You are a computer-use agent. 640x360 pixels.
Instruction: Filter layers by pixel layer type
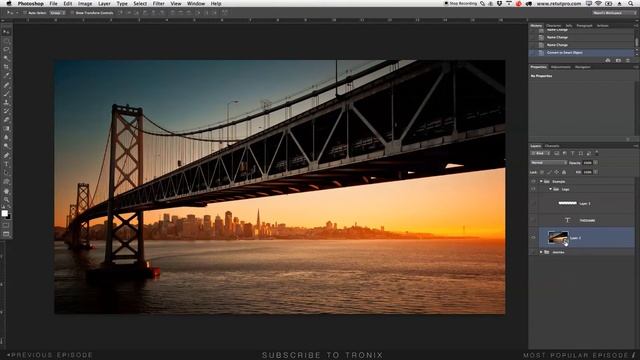(x=556, y=153)
